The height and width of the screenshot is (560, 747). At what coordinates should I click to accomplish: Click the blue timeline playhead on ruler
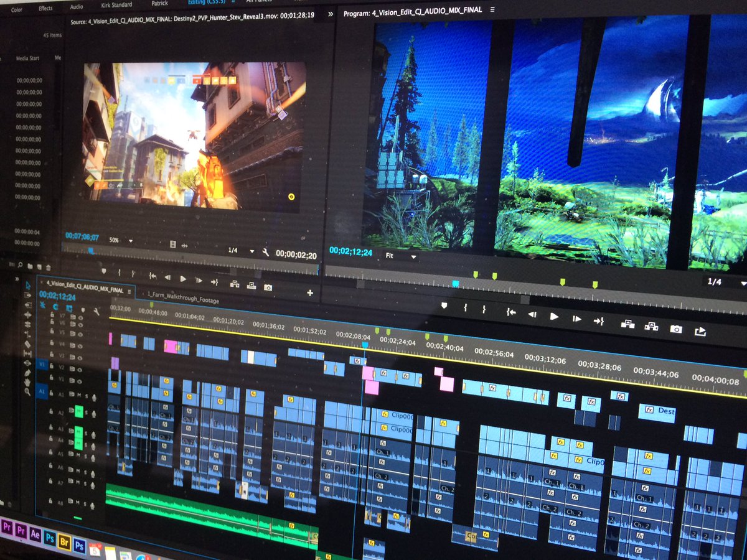pos(365,344)
